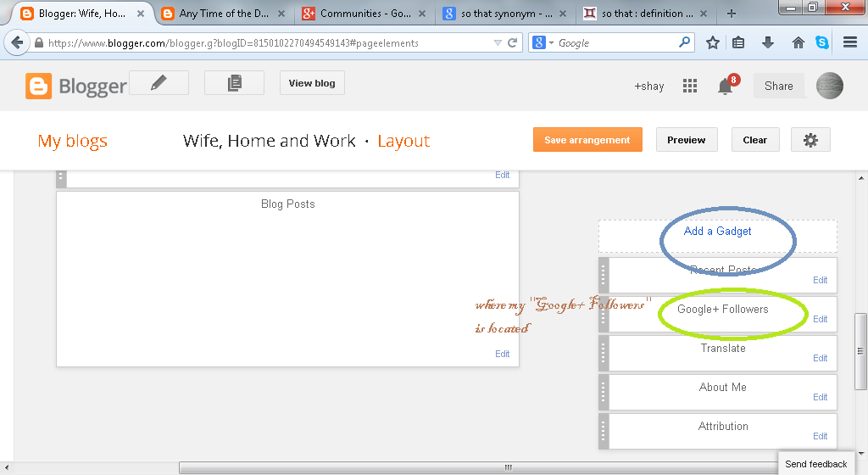Click the scroll up arrow
The image size is (868, 475).
point(861,178)
